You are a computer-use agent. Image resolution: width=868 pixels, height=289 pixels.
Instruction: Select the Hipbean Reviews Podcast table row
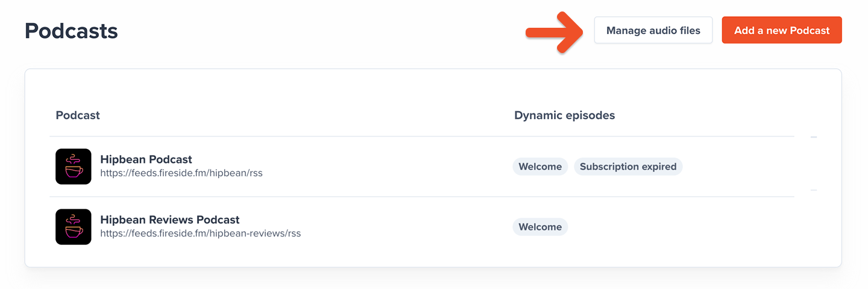(422, 227)
